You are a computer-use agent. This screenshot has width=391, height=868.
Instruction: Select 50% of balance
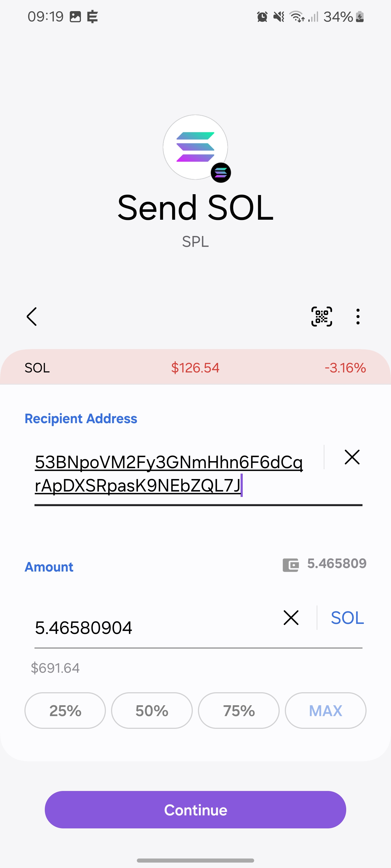click(x=152, y=711)
